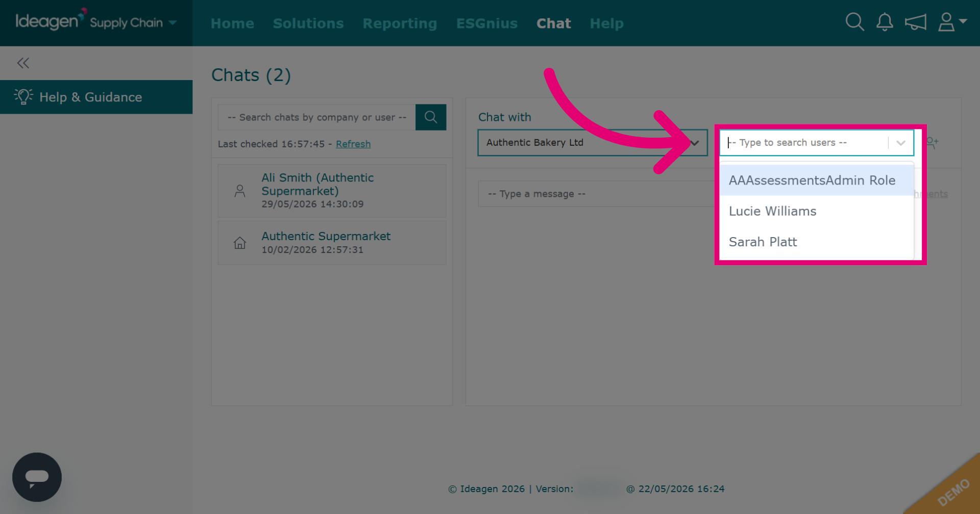Click the person icon beside Ali Smith

click(x=239, y=191)
